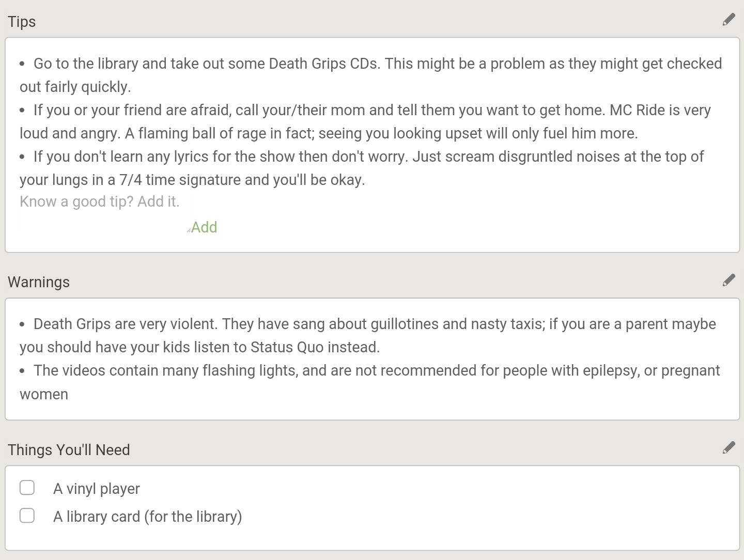Click the green Add tip button
Viewport: 744px width, 560px height.
[x=204, y=227]
